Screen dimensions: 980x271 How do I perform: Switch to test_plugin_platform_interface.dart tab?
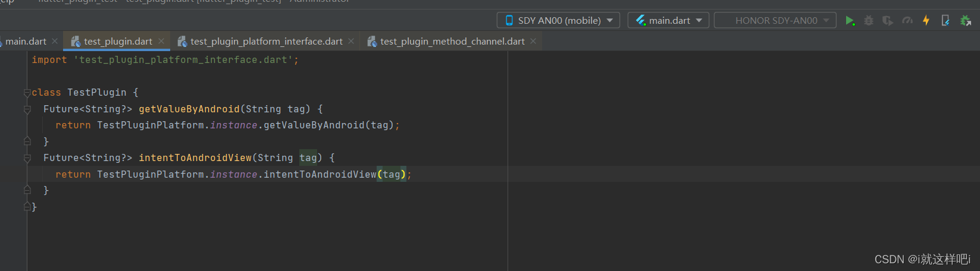click(266, 41)
